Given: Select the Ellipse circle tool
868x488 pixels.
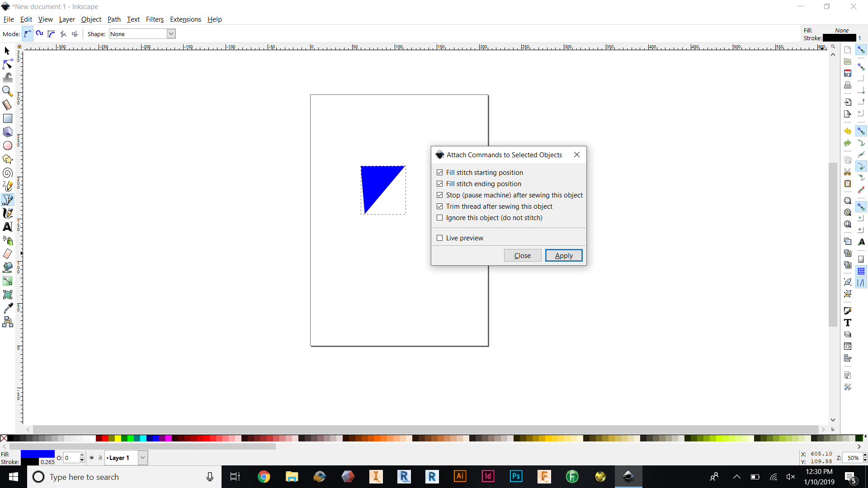Looking at the screenshot, I should (x=8, y=145).
